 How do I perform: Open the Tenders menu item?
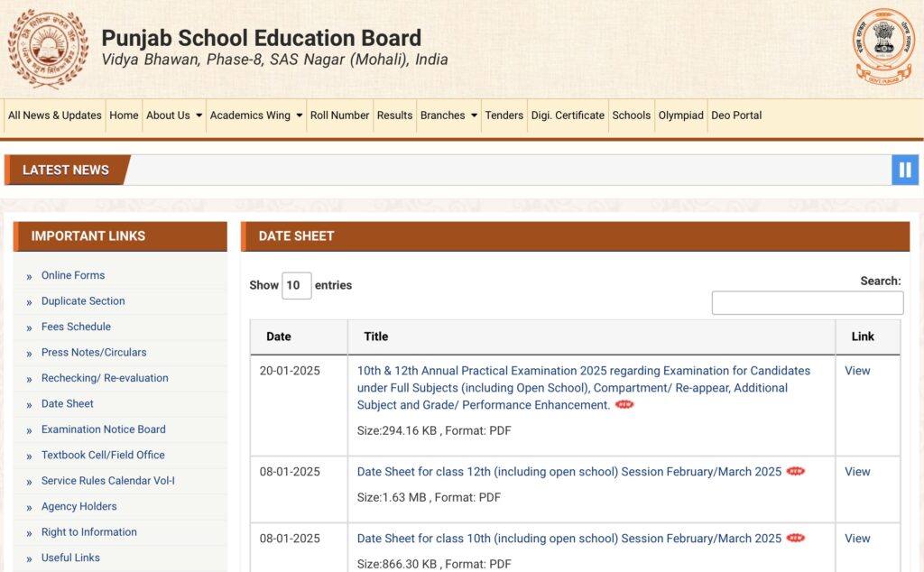(504, 115)
